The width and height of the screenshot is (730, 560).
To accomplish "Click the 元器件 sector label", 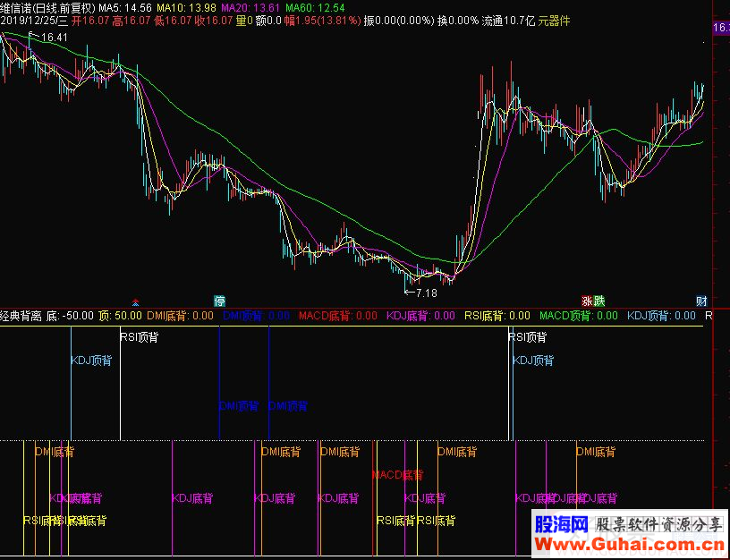I will click(x=554, y=21).
